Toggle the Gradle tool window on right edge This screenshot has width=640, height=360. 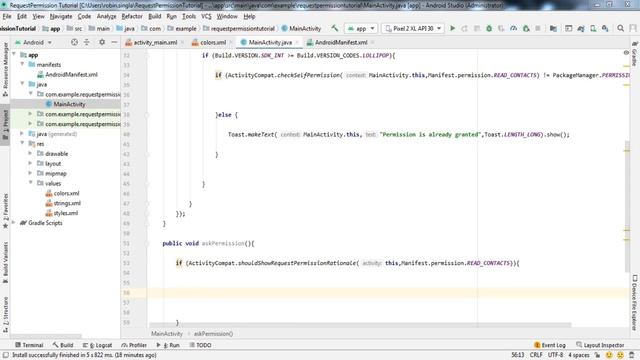click(x=634, y=53)
